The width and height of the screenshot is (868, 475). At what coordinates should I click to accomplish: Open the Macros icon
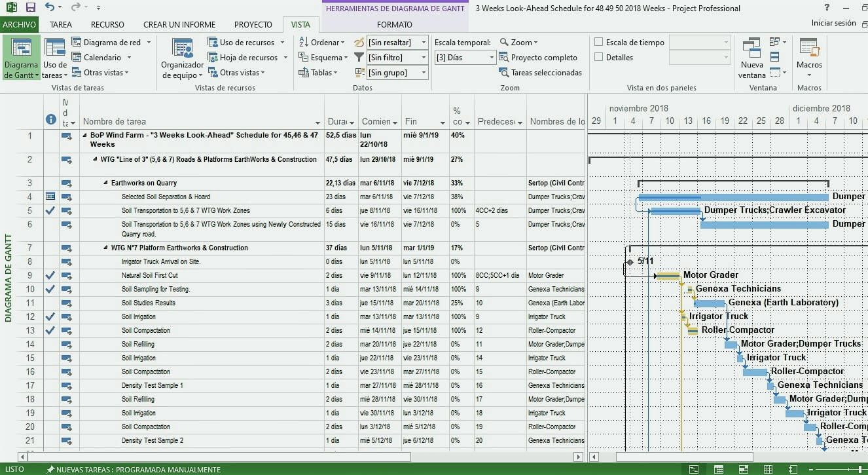click(x=809, y=50)
